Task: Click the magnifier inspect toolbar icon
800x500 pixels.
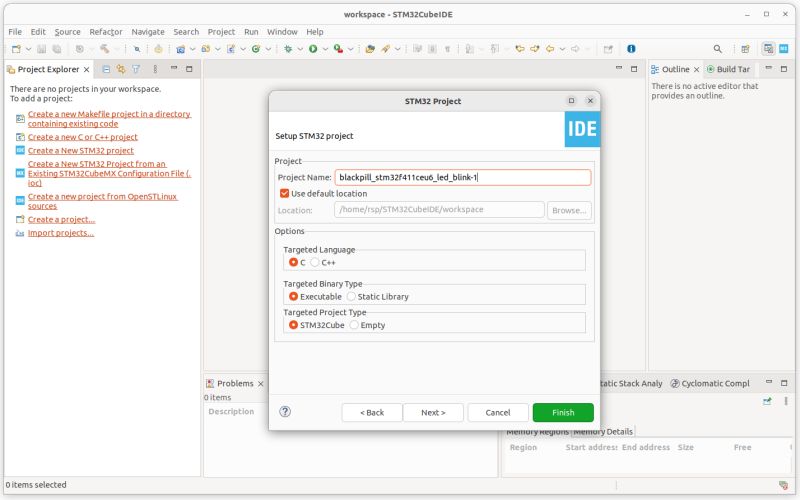Action: (x=137, y=49)
